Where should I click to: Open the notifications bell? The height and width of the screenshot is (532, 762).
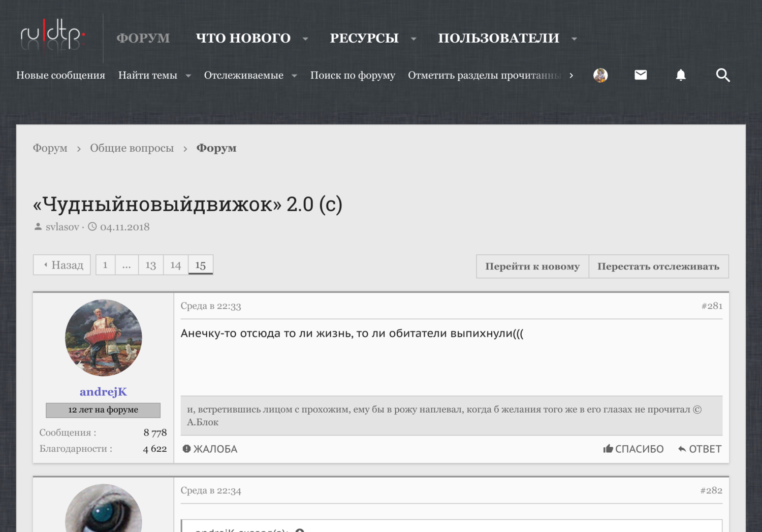[x=681, y=75]
